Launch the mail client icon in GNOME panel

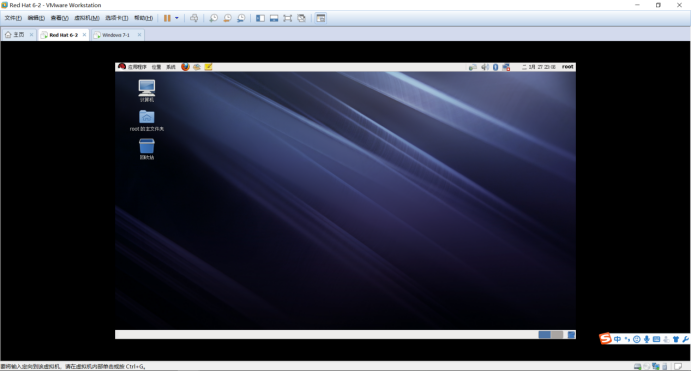point(197,67)
